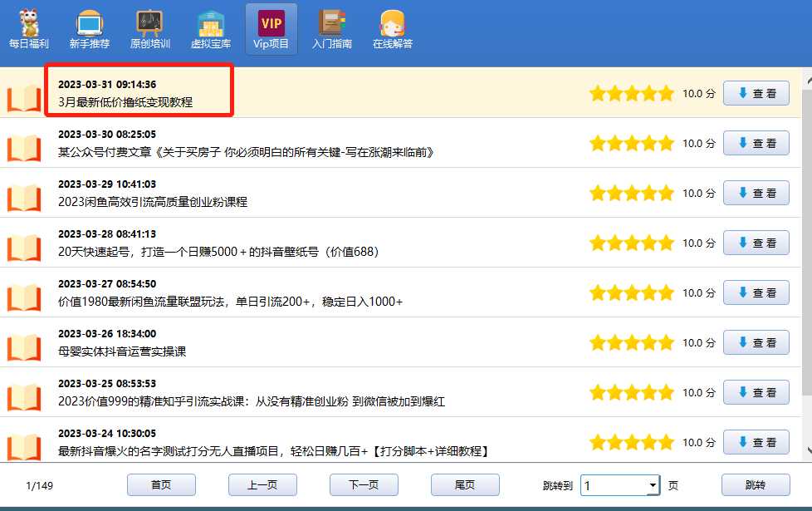Click the scrollbar down arrow
This screenshot has height=511, width=812.
pos(809,450)
